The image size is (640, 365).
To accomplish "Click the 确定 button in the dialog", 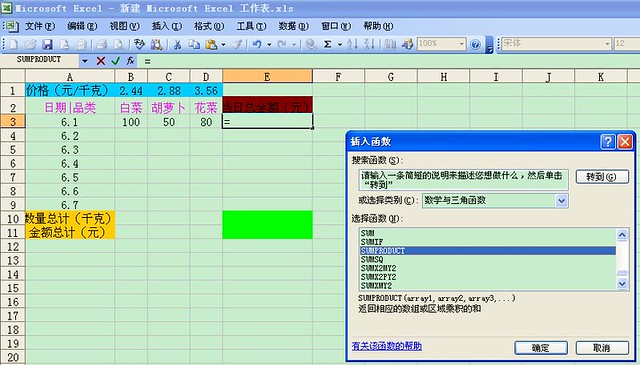I will (541, 348).
